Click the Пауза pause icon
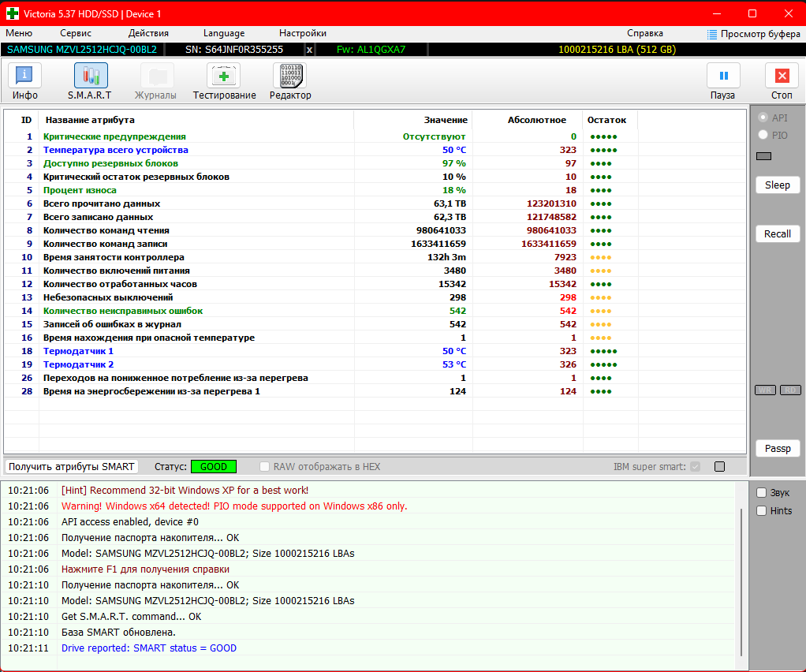The image size is (806, 672). pyautogui.click(x=723, y=76)
